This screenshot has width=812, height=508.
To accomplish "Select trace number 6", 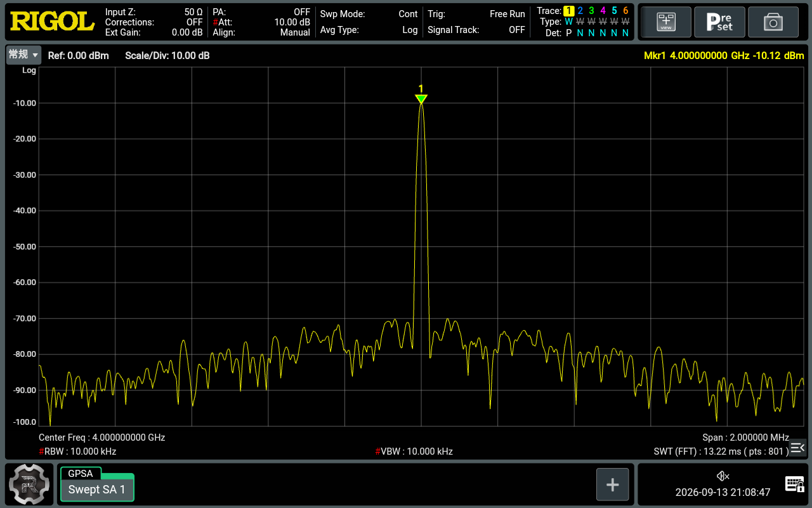I will [x=625, y=11].
